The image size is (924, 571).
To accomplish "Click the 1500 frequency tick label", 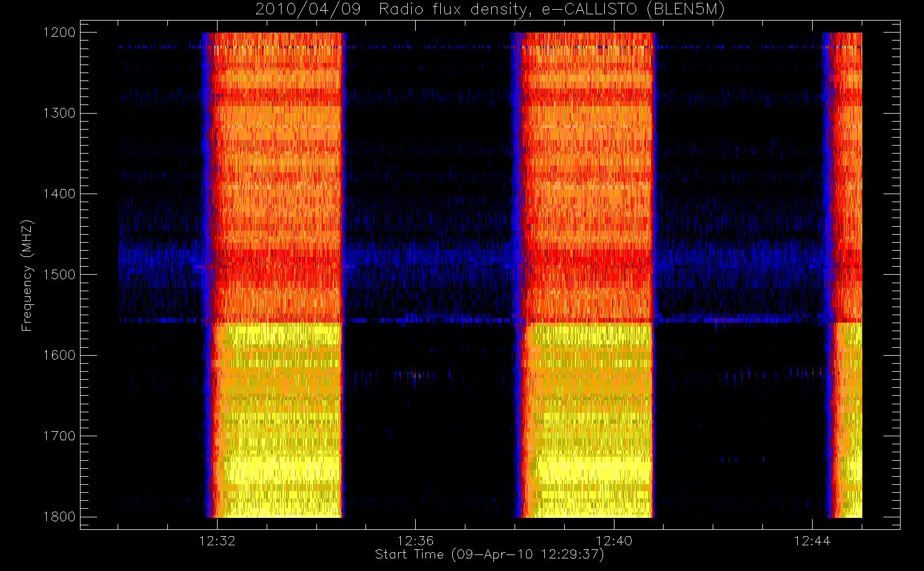I will point(59,275).
